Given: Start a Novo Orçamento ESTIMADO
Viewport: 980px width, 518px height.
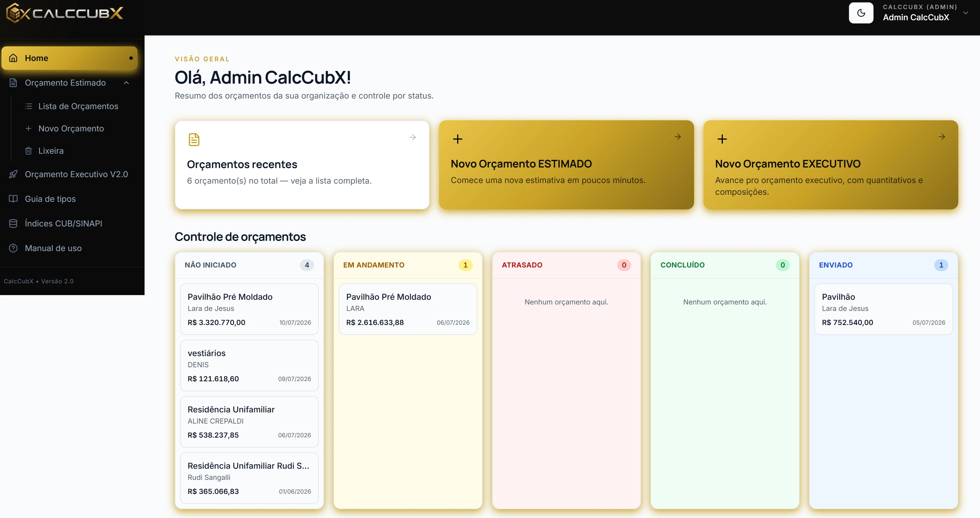Looking at the screenshot, I should pyautogui.click(x=567, y=165).
